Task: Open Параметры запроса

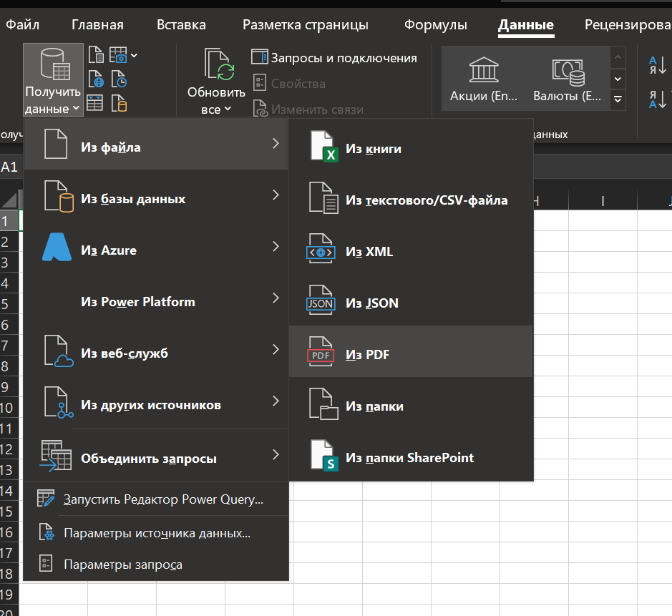Action: point(156,564)
